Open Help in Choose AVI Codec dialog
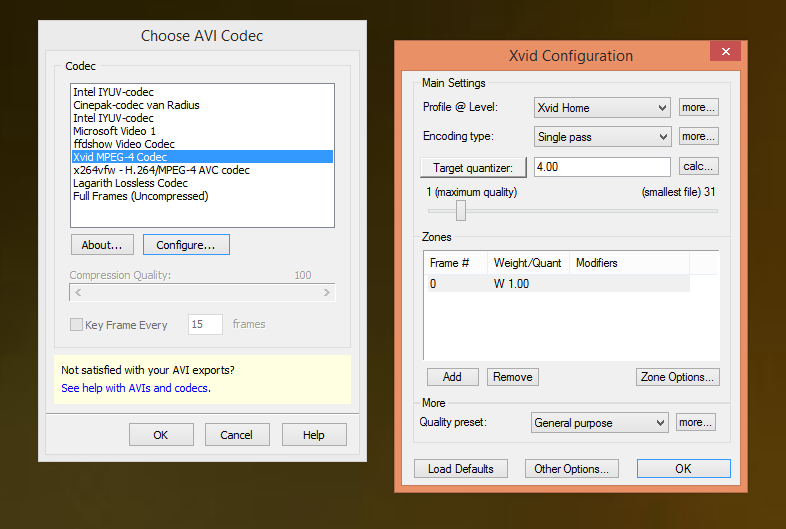This screenshot has width=786, height=529. [x=314, y=435]
